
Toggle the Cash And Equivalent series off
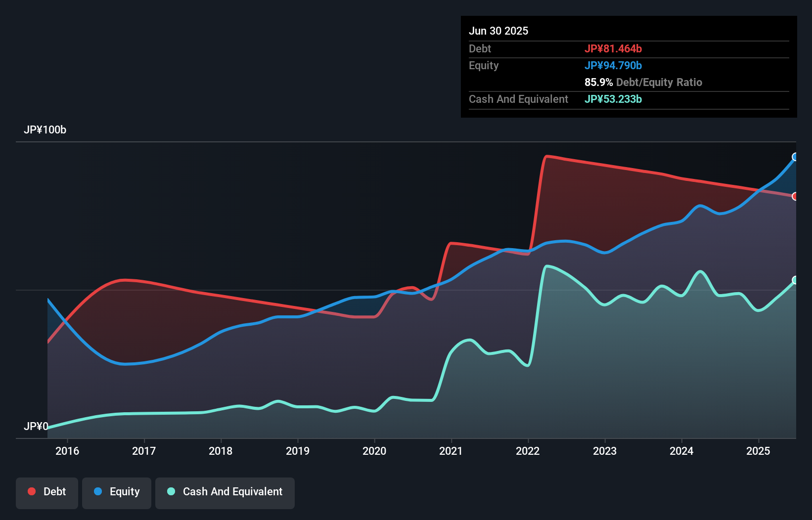225,492
